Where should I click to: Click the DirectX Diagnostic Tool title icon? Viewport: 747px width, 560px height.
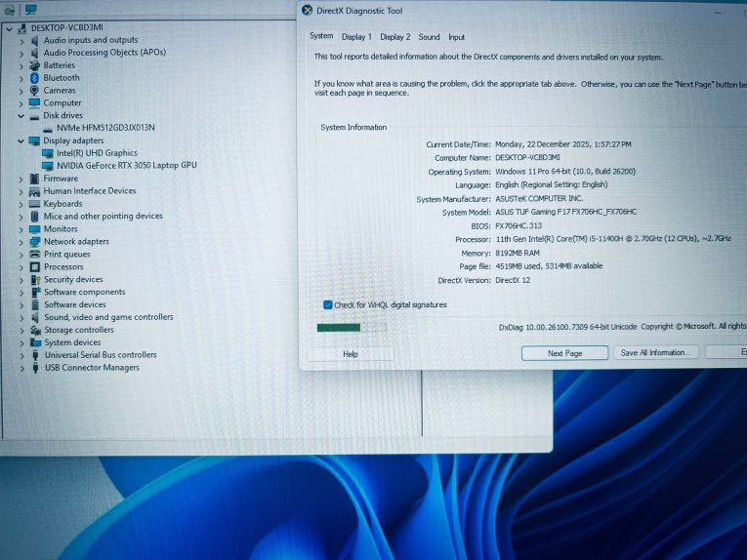pyautogui.click(x=308, y=10)
